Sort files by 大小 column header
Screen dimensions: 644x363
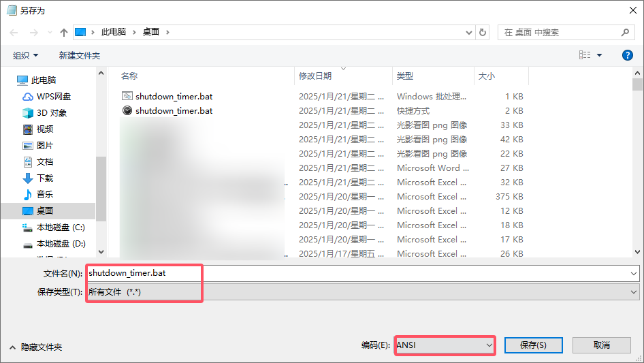(x=487, y=76)
